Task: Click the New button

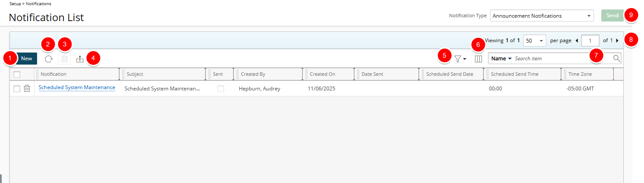Action: coord(27,59)
